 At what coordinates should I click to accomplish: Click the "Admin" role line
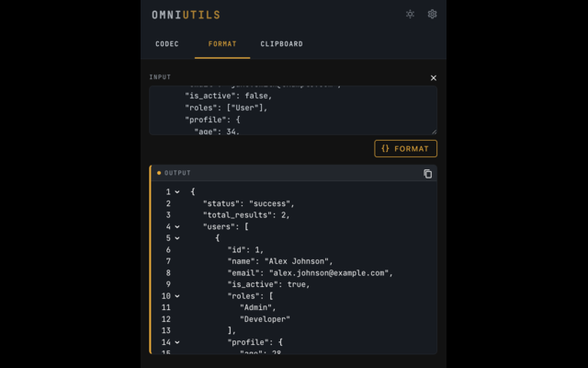pyautogui.click(x=257, y=307)
